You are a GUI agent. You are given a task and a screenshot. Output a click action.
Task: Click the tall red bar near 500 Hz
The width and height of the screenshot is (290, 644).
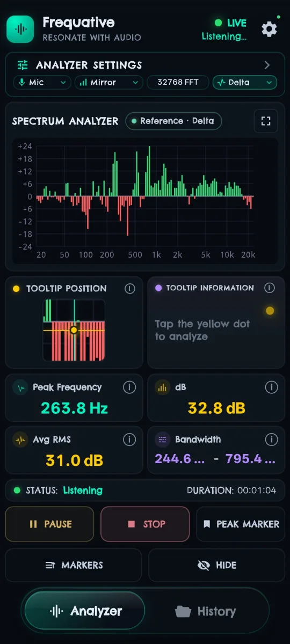click(x=128, y=216)
